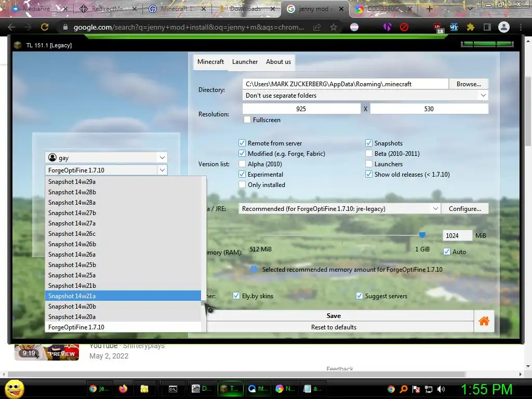This screenshot has height=399, width=532.
Task: Switch to the RedirectMe browser tab
Action: click(x=107, y=9)
